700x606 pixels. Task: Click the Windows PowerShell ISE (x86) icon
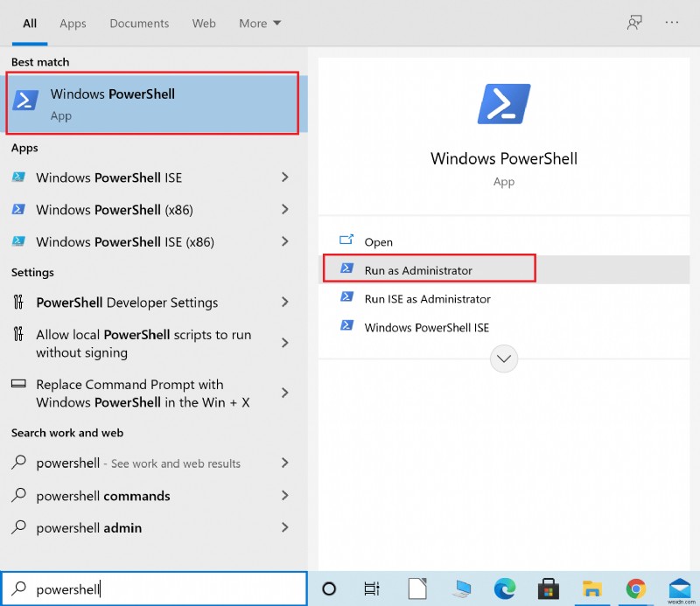[18, 241]
